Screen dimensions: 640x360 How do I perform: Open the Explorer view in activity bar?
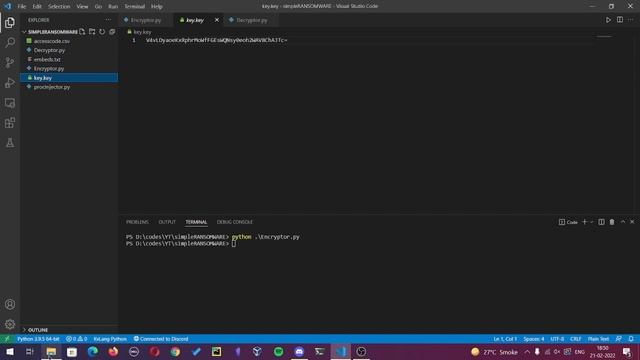(10, 22)
